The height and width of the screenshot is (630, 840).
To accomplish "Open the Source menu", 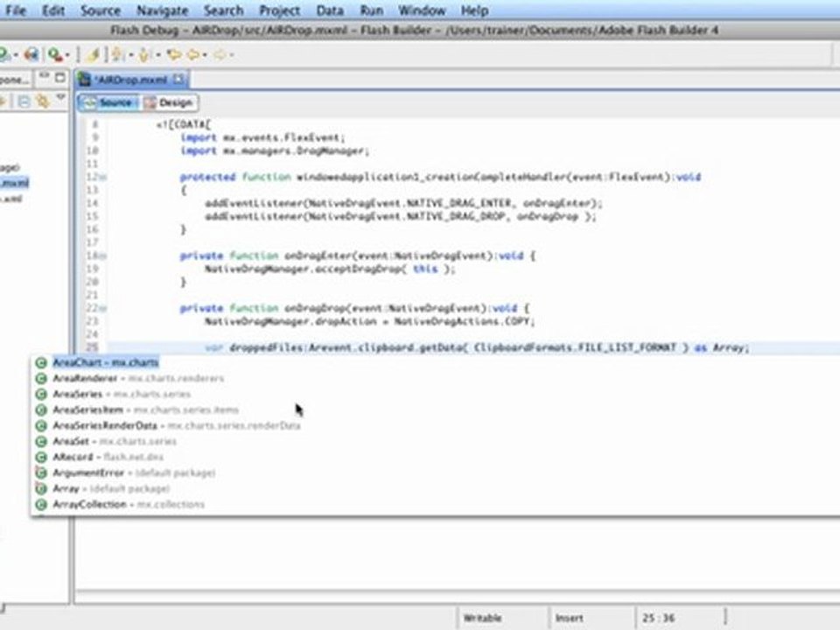I will click(x=101, y=10).
